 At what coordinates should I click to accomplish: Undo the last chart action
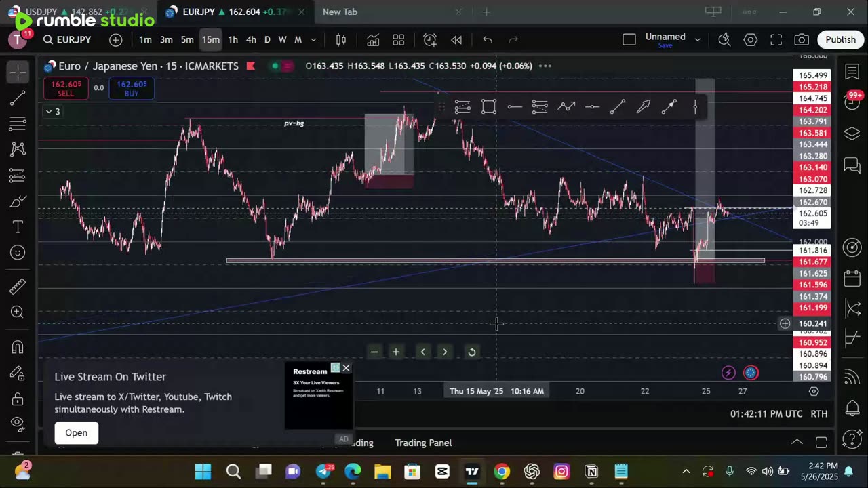(x=488, y=40)
